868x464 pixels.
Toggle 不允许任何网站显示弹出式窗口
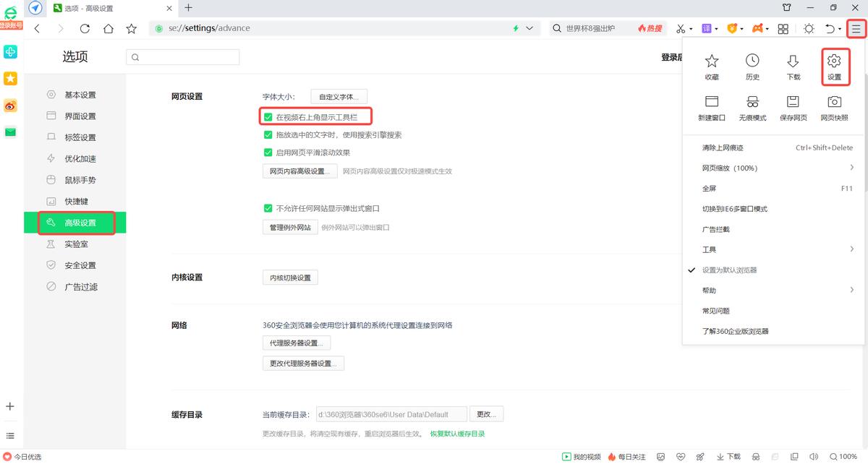pos(268,207)
